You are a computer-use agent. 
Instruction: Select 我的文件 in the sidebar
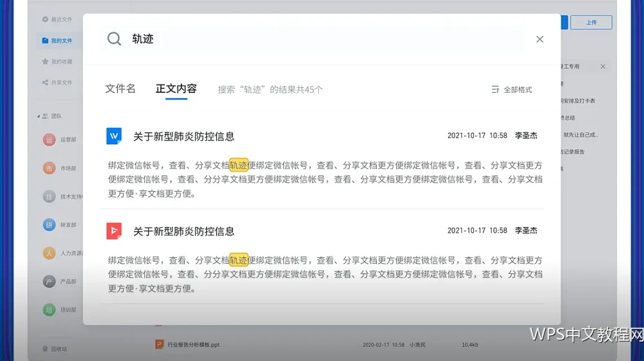(x=57, y=41)
